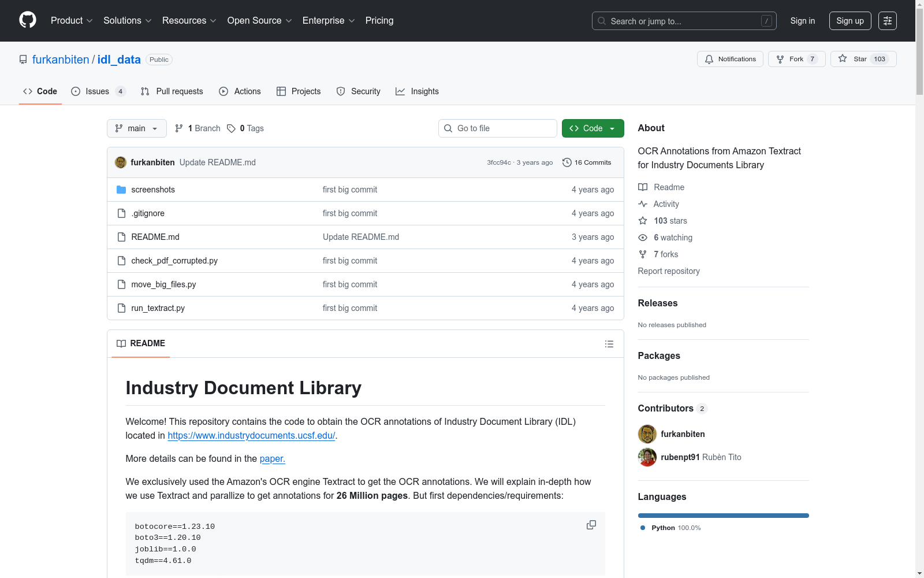Open rubenpt91's contributor avatar
Image resolution: width=924 pixels, height=578 pixels.
click(x=647, y=457)
